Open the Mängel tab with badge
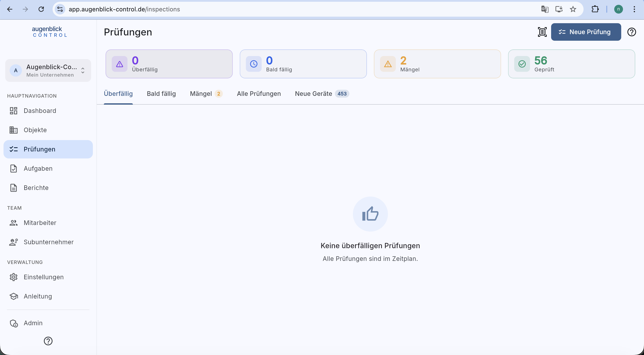Viewport: 644px width, 355px height. (206, 94)
